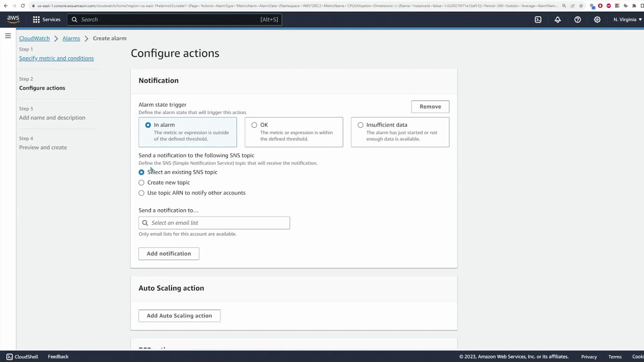Select Use topic ARN to notify other accounts
Screen dimensions: 644x362
(141, 193)
